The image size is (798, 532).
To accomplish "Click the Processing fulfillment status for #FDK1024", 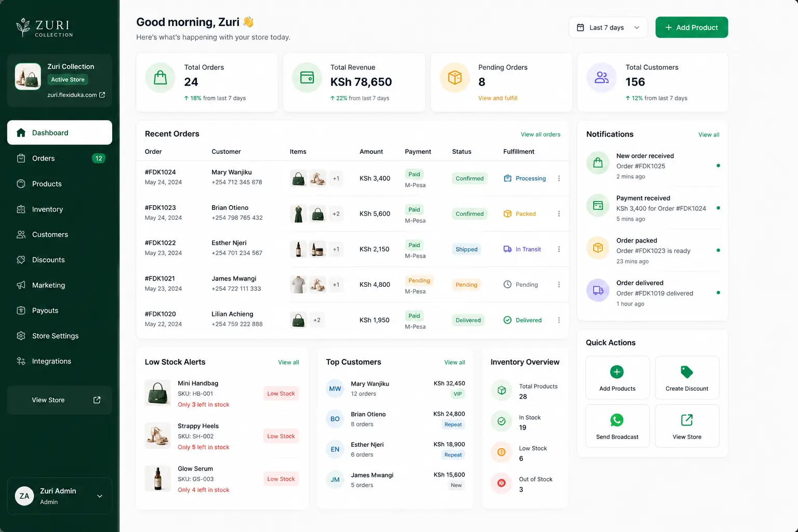I will coord(525,178).
